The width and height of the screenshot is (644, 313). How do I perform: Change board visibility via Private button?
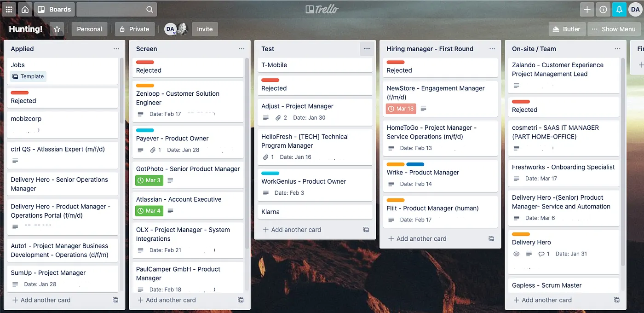tap(134, 29)
